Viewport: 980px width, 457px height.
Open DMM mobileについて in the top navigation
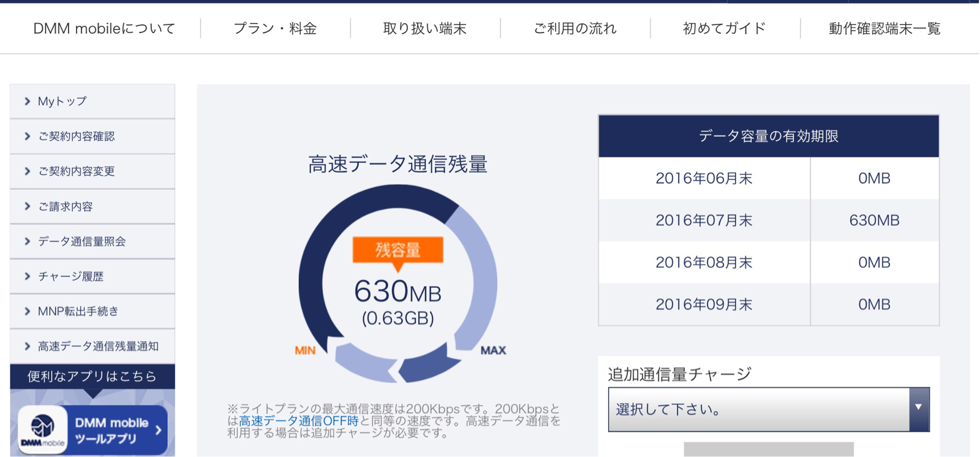click(104, 28)
